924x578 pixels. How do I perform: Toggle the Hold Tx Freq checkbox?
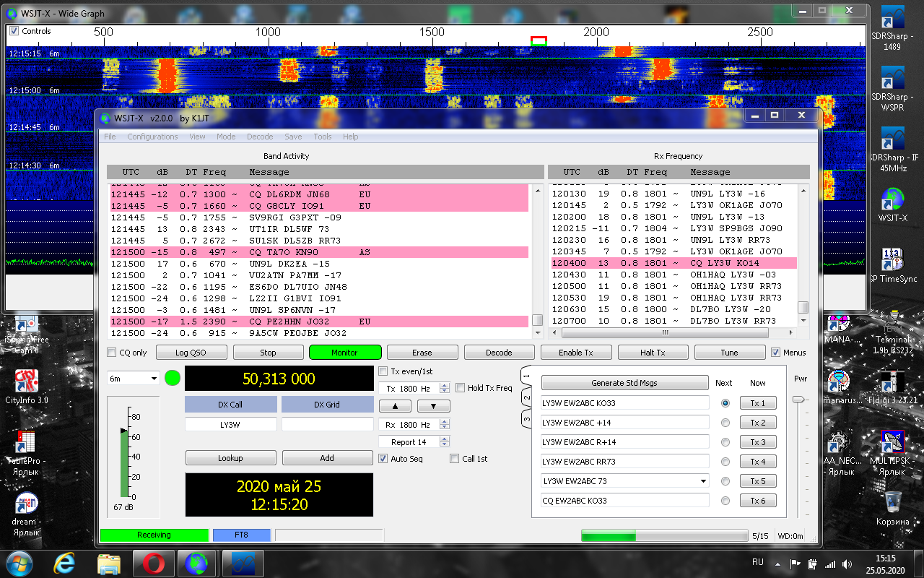[461, 388]
